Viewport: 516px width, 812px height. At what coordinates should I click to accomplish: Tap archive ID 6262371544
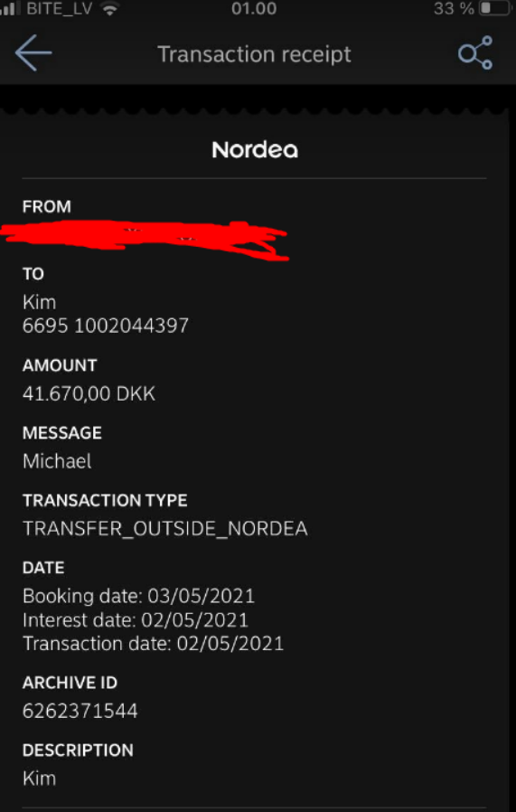pyautogui.click(x=80, y=711)
